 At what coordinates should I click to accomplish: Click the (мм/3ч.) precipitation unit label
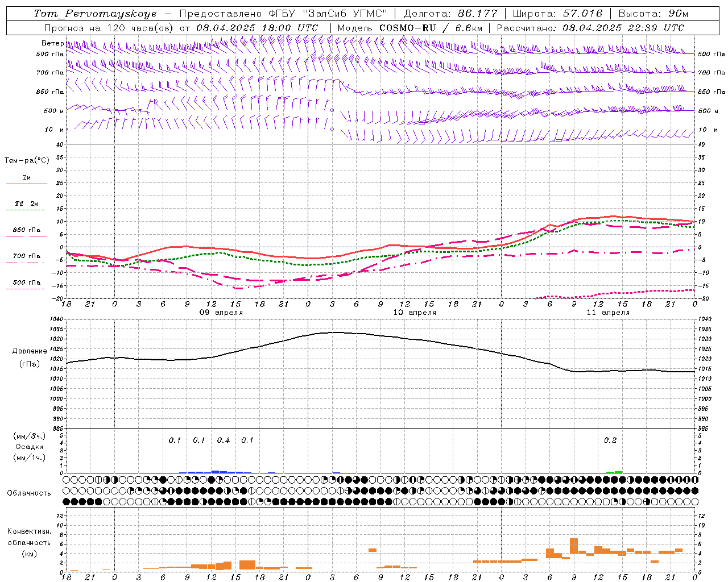(29, 436)
